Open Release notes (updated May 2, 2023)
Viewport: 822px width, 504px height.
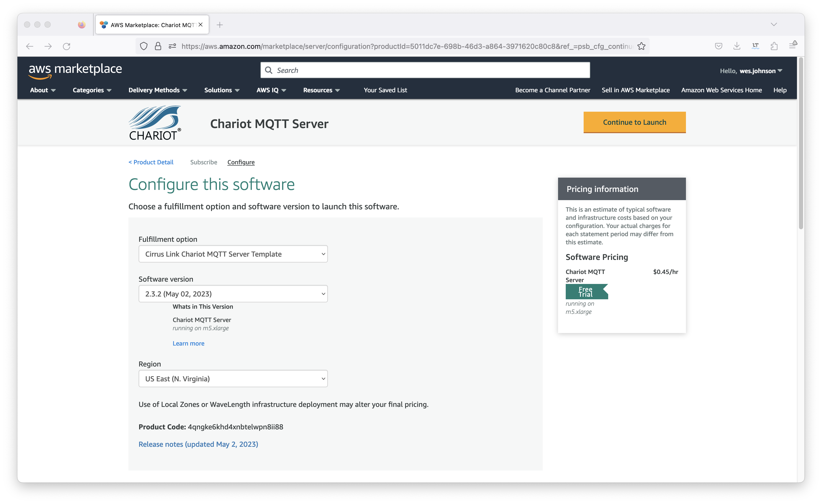(198, 444)
